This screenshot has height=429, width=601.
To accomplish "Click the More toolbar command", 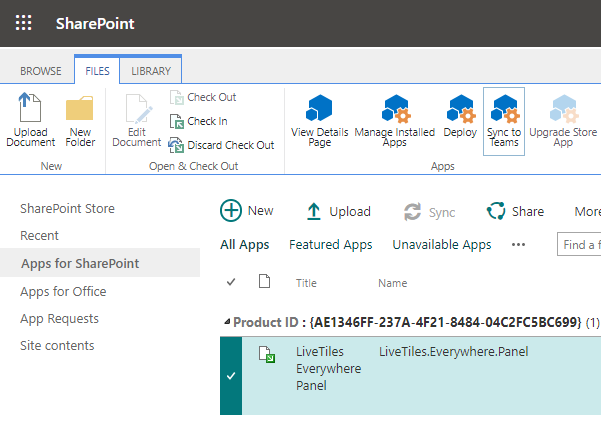I will coord(587,211).
